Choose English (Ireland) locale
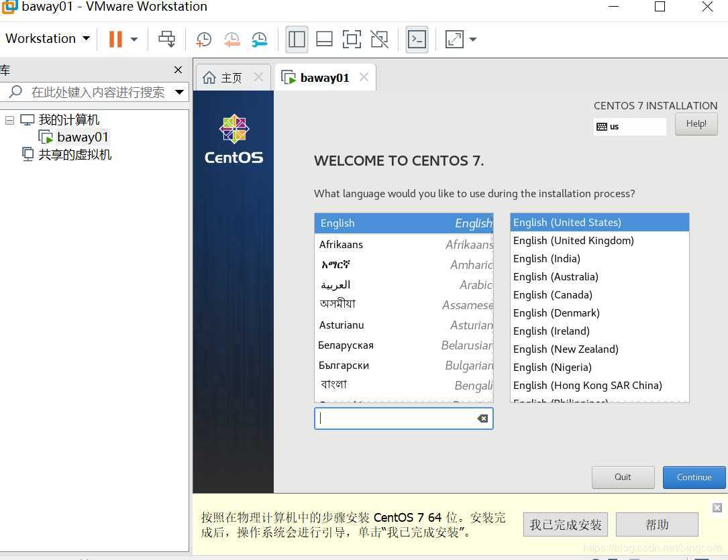 pos(599,331)
